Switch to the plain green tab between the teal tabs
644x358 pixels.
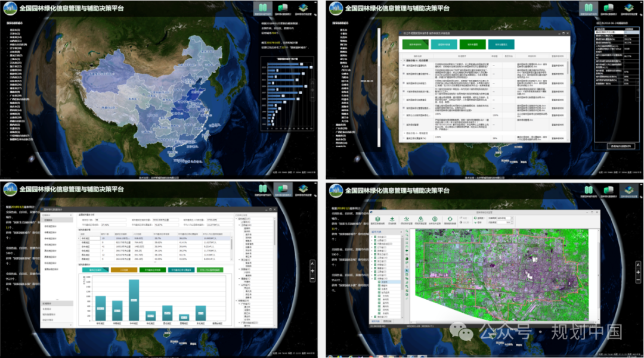tap(472, 45)
